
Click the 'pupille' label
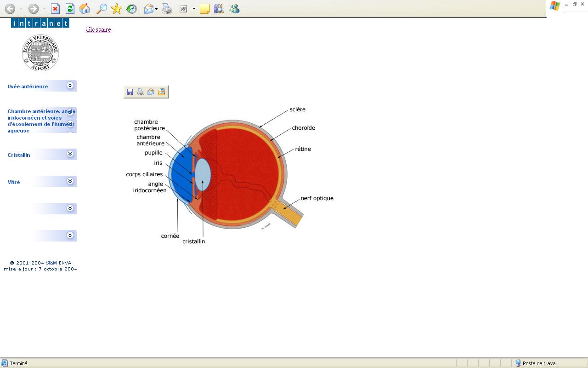click(154, 153)
